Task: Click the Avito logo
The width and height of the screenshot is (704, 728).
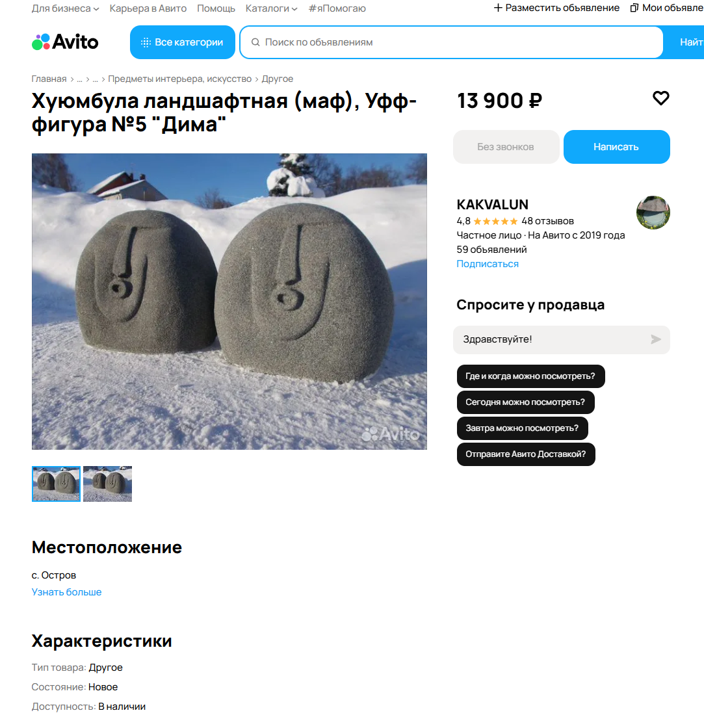Action: point(65,42)
